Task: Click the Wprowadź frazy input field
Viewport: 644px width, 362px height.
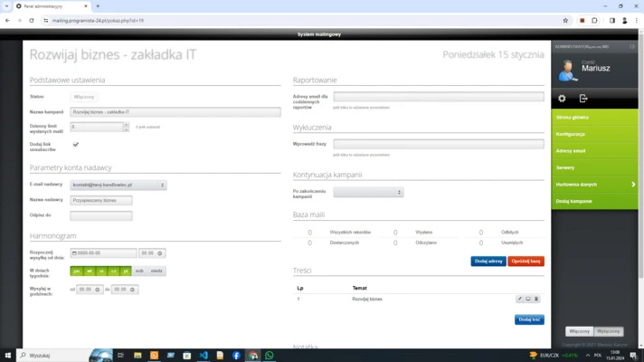Action: click(x=439, y=144)
